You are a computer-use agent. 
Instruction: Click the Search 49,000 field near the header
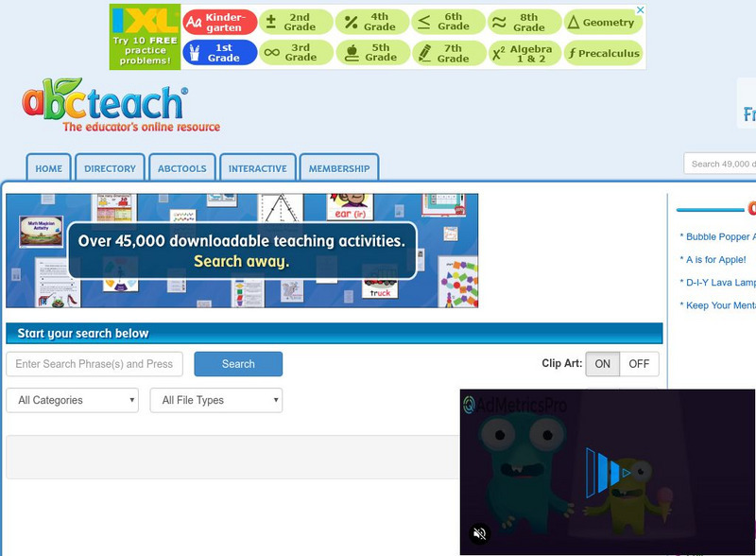coord(720,164)
